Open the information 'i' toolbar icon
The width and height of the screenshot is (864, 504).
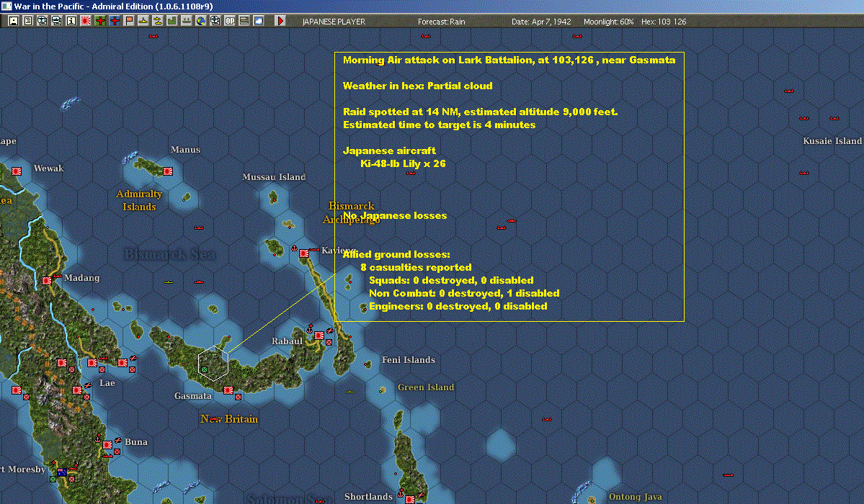point(71,21)
